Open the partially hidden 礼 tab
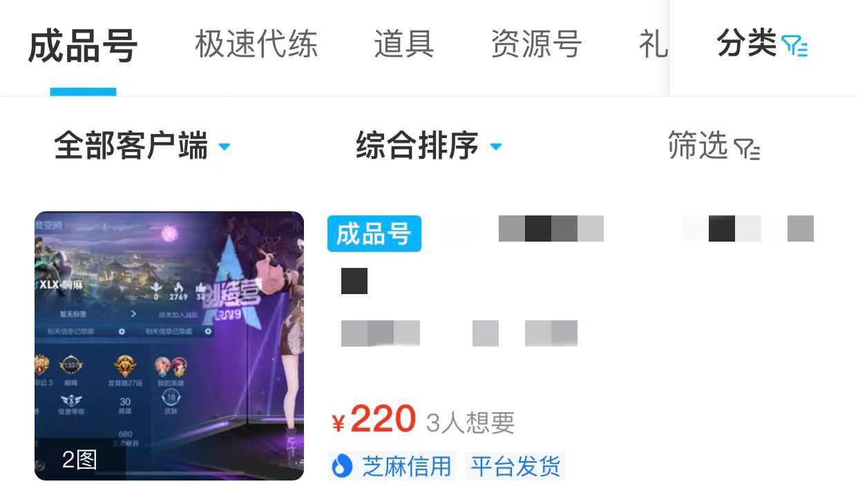 654,45
